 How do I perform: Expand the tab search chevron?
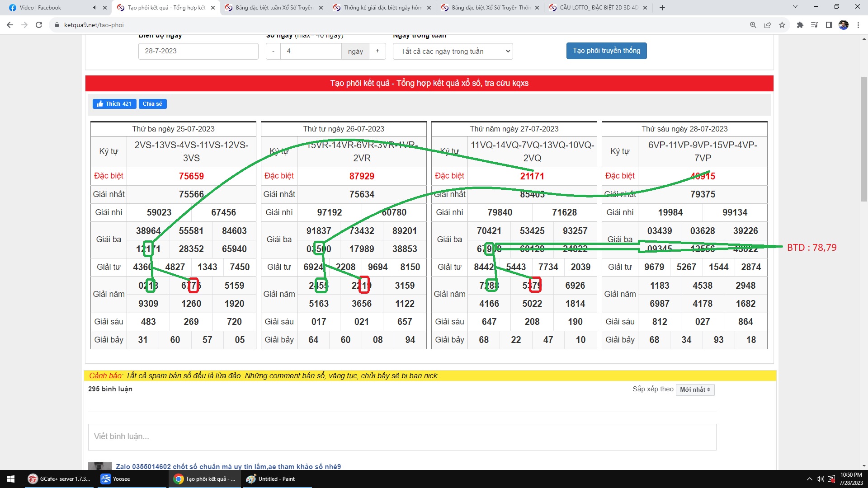(795, 7)
